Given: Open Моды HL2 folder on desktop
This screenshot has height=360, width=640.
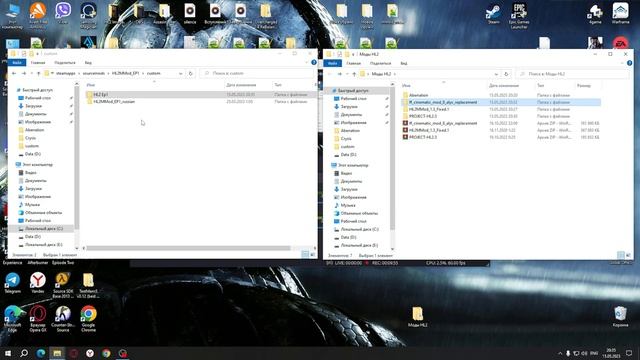Looking at the screenshot, I should (418, 317).
